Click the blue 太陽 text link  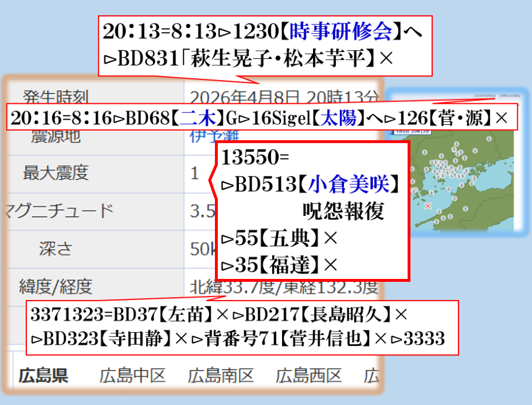(339, 118)
